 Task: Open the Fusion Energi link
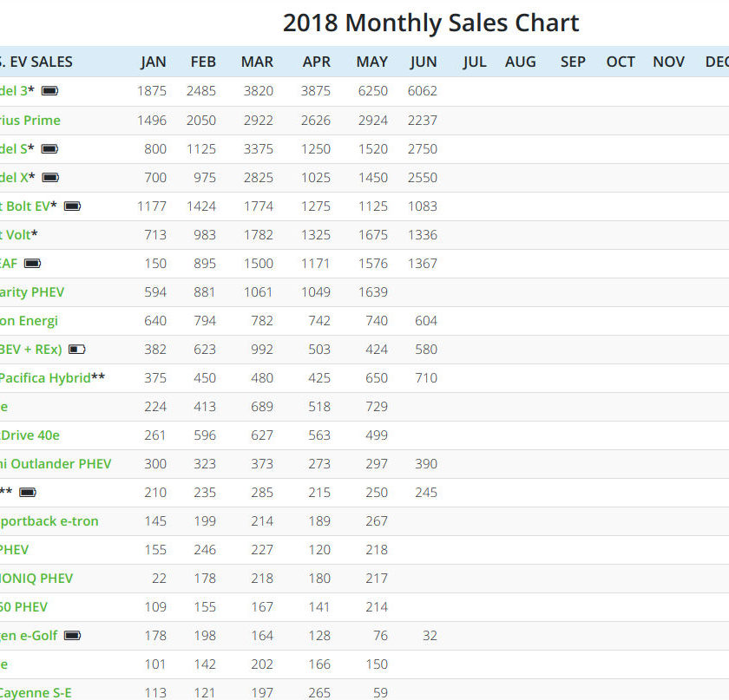tap(29, 321)
